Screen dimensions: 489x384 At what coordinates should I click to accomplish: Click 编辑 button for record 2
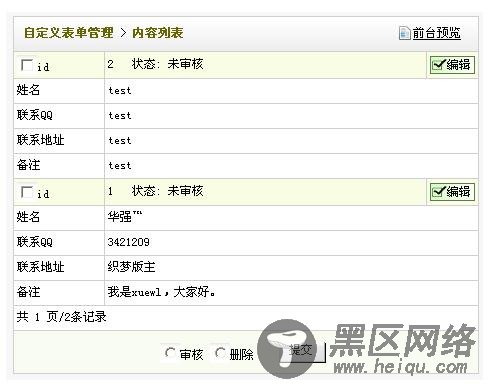(452, 65)
